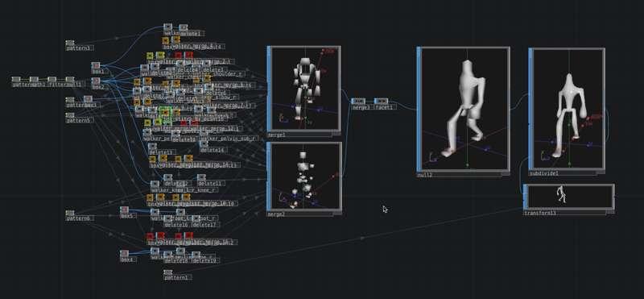Click the delete16 label text
Viewport: 644px width, 299px height.
pos(176,225)
